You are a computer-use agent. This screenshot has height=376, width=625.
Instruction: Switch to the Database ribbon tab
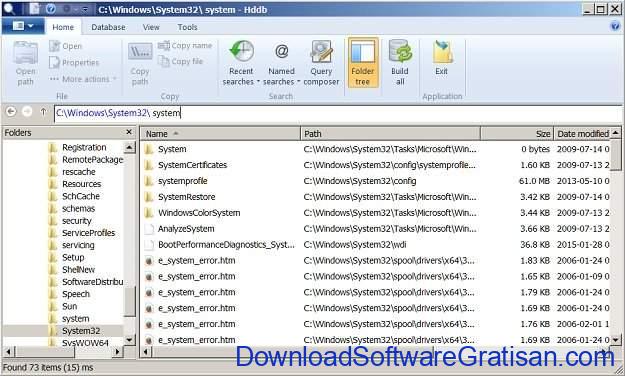coord(108,27)
